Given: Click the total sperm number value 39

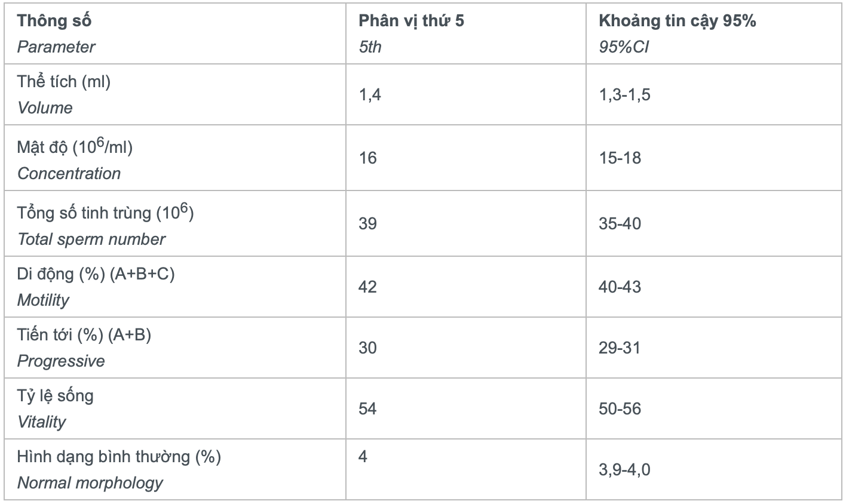Looking at the screenshot, I should [x=368, y=223].
